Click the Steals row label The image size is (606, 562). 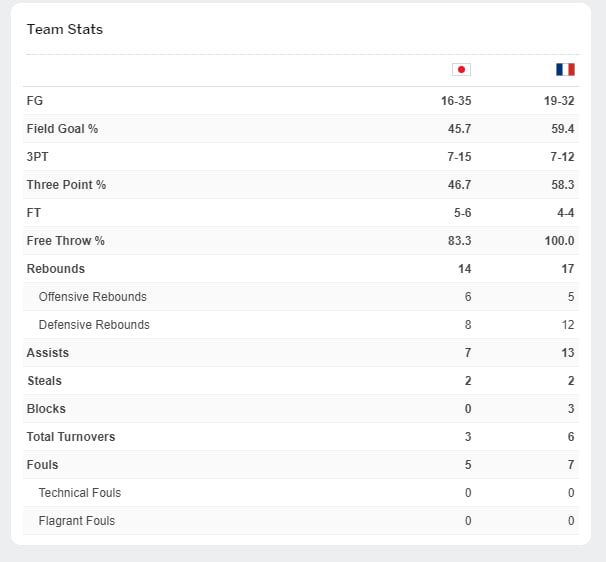pos(44,381)
